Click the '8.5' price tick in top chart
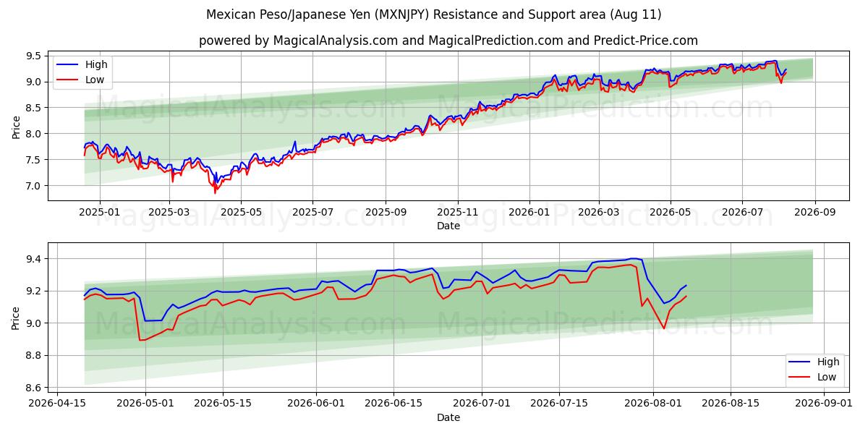 click(33, 108)
